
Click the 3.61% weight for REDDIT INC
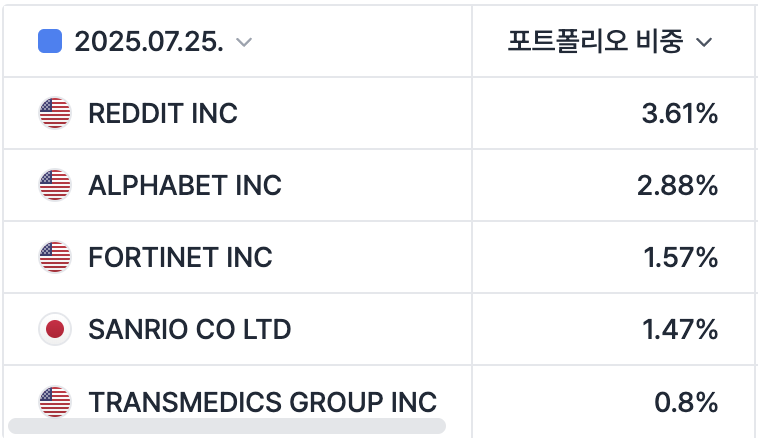[679, 113]
